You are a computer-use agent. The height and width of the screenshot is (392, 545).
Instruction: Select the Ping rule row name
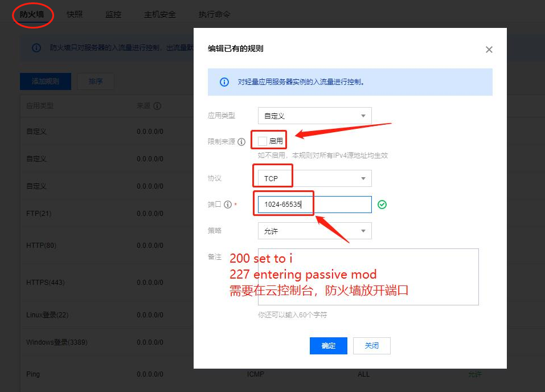pos(33,374)
